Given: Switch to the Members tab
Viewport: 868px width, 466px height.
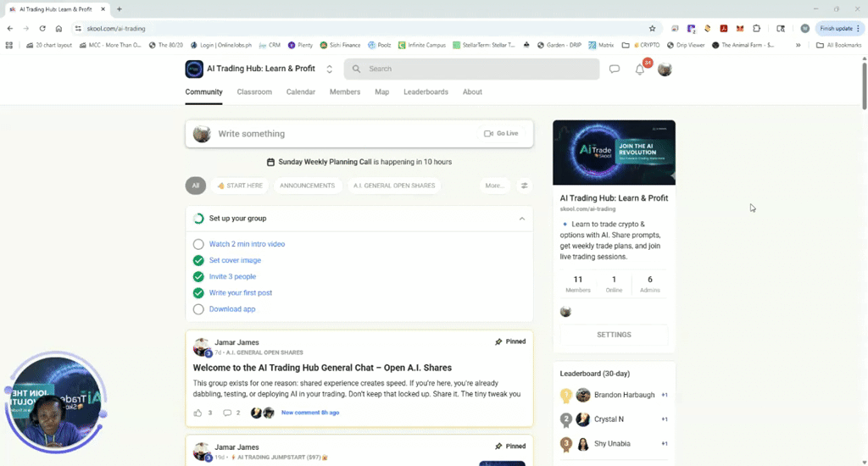Looking at the screenshot, I should pyautogui.click(x=345, y=92).
